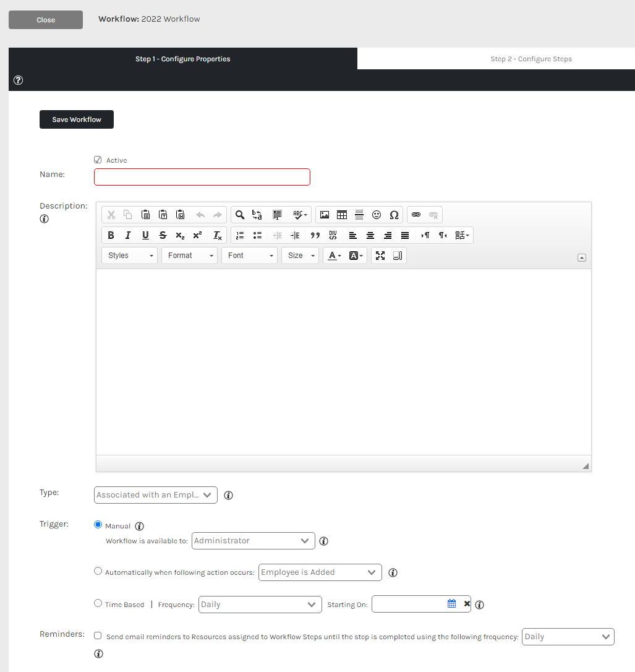
Task: Click the Replace icon
Action: [257, 215]
